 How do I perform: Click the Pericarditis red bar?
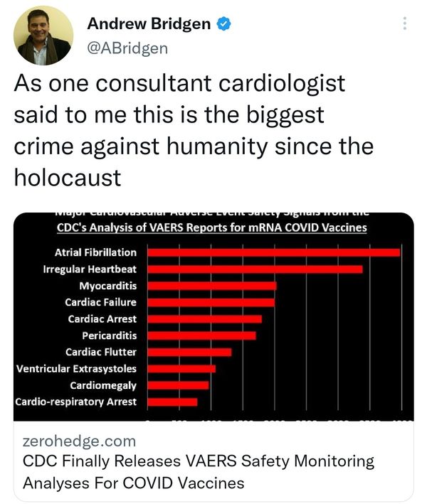[201, 336]
